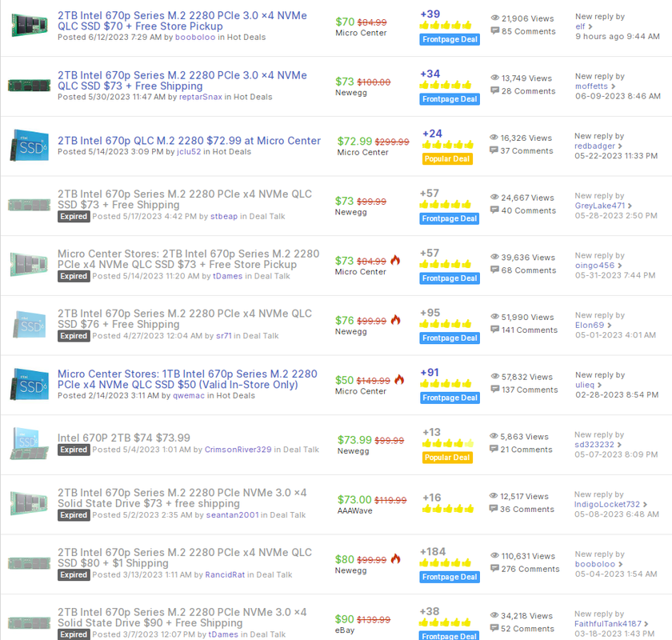Open user profile seantan2001

pos(232,515)
